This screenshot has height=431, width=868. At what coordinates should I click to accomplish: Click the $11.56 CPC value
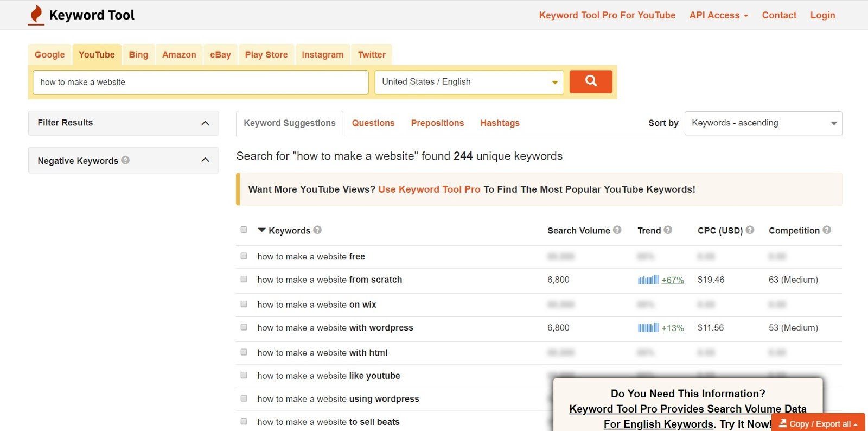[x=711, y=327]
